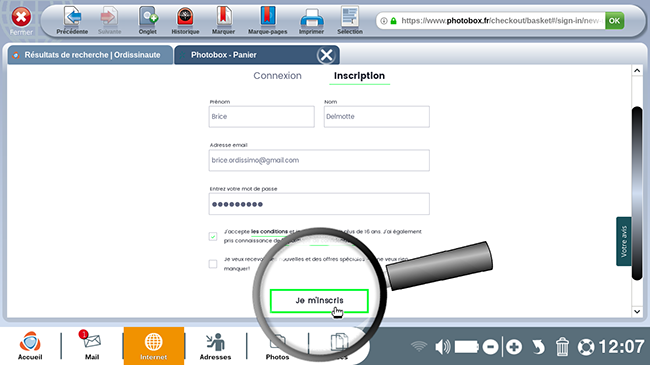This screenshot has height=365, width=650.
Task: Open the Votre avis feedback side tab
Action: tap(624, 241)
